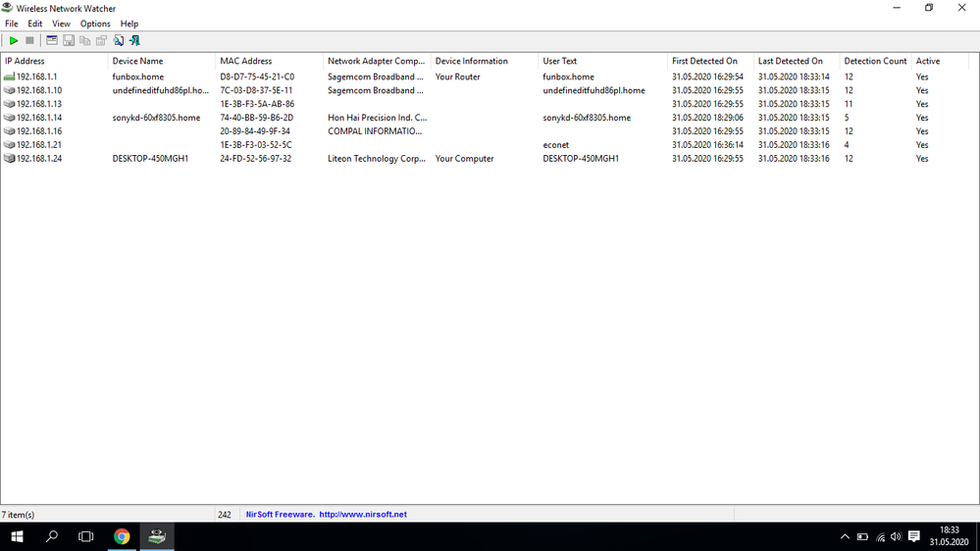Click the Exit door toolbar icon
The height and width of the screenshot is (551, 980).
134,40
